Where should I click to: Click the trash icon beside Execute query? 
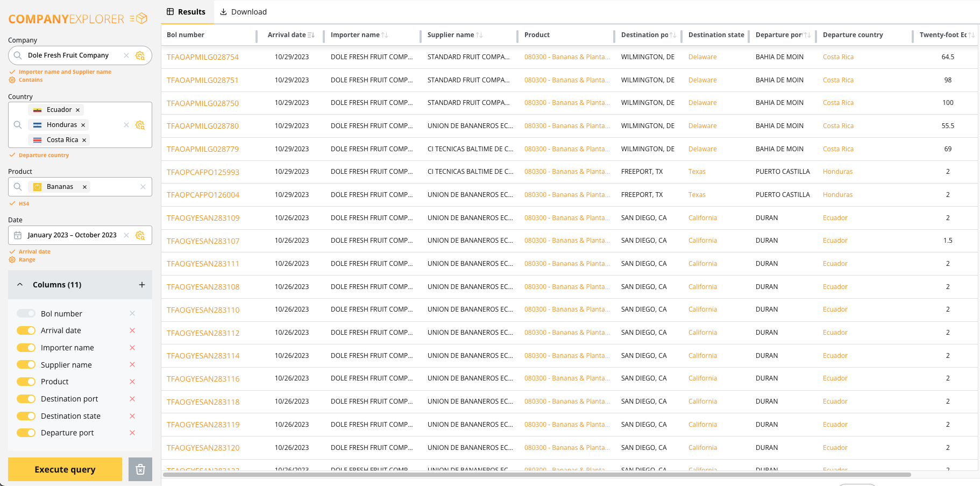tap(140, 469)
